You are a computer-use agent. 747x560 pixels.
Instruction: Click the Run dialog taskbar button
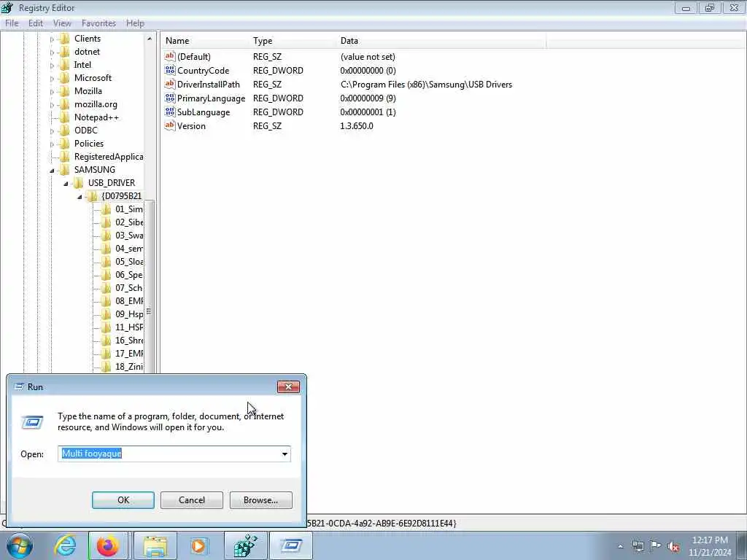[291, 545]
